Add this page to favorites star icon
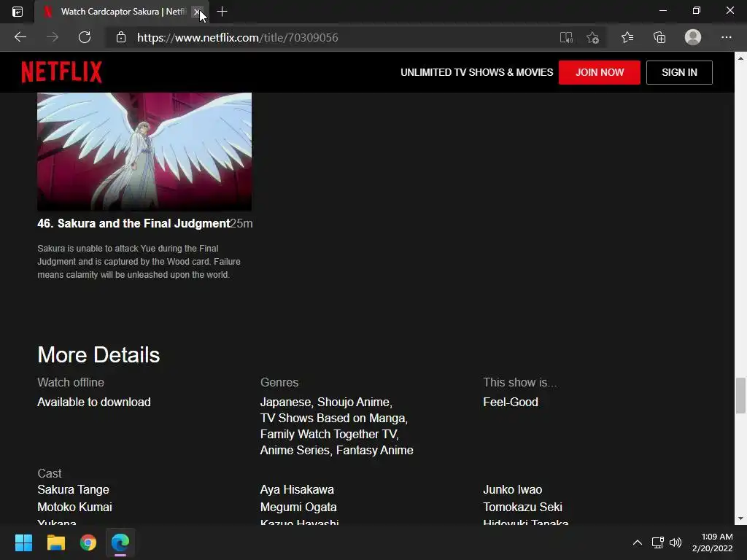The width and height of the screenshot is (747, 560). coord(592,37)
